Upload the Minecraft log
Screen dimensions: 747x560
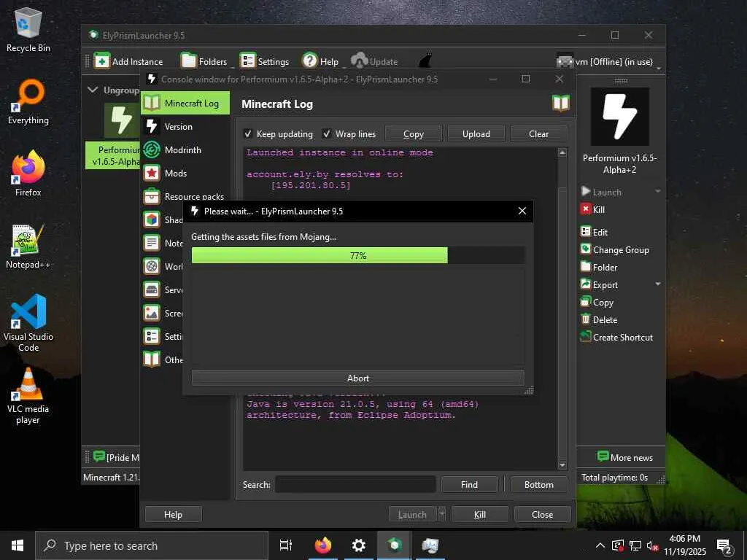[x=476, y=134]
